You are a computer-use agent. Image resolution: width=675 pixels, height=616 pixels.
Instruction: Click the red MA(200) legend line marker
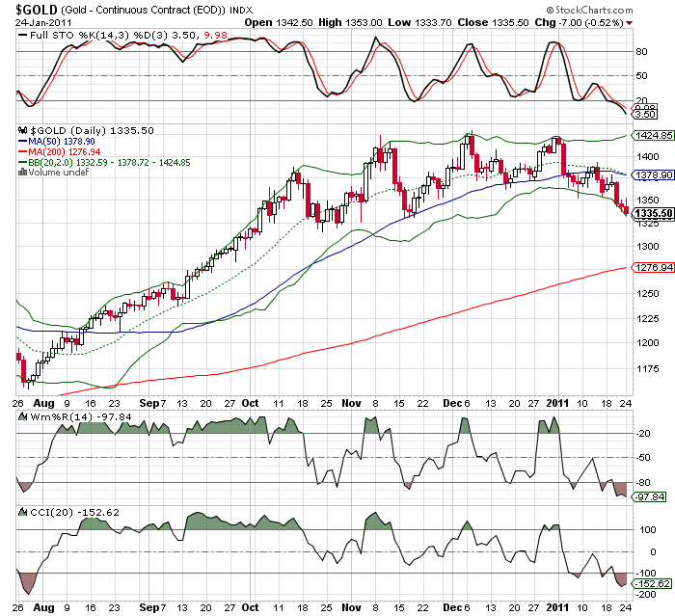tap(22, 151)
